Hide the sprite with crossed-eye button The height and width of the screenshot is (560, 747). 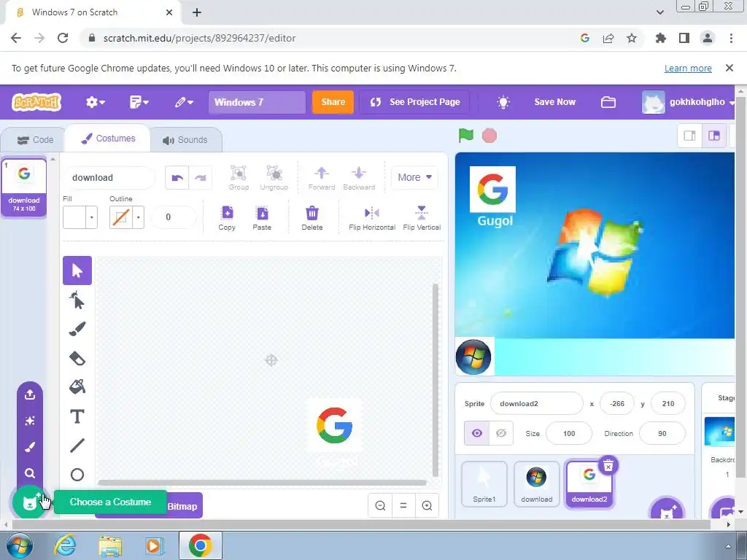501,433
